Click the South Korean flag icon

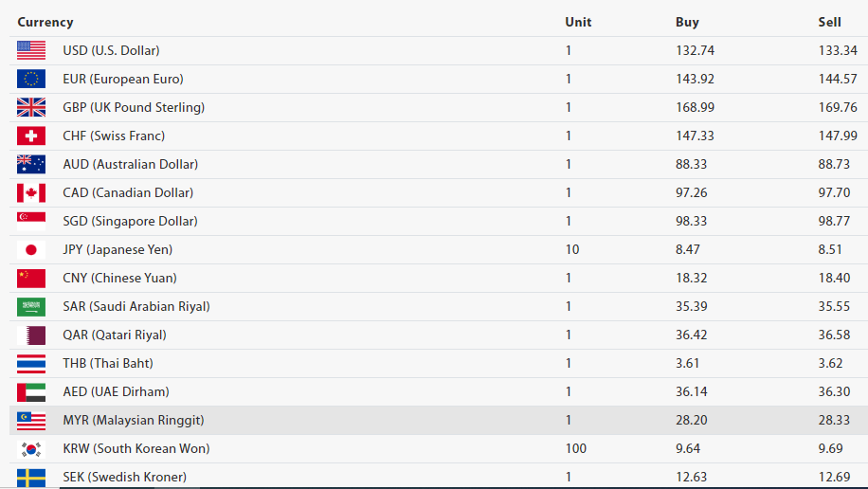point(30,448)
